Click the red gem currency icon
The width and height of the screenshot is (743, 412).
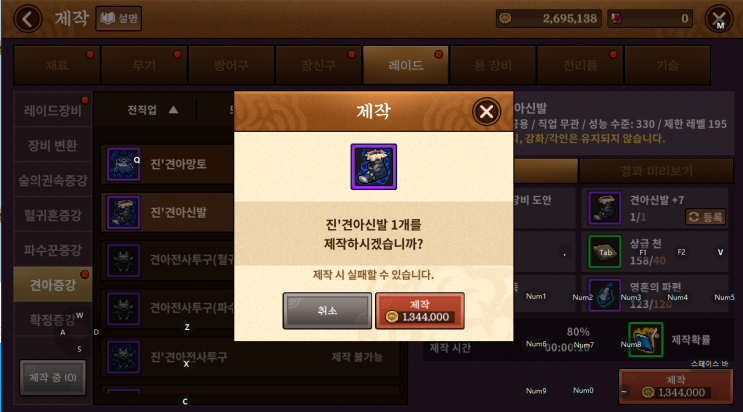tap(616, 18)
